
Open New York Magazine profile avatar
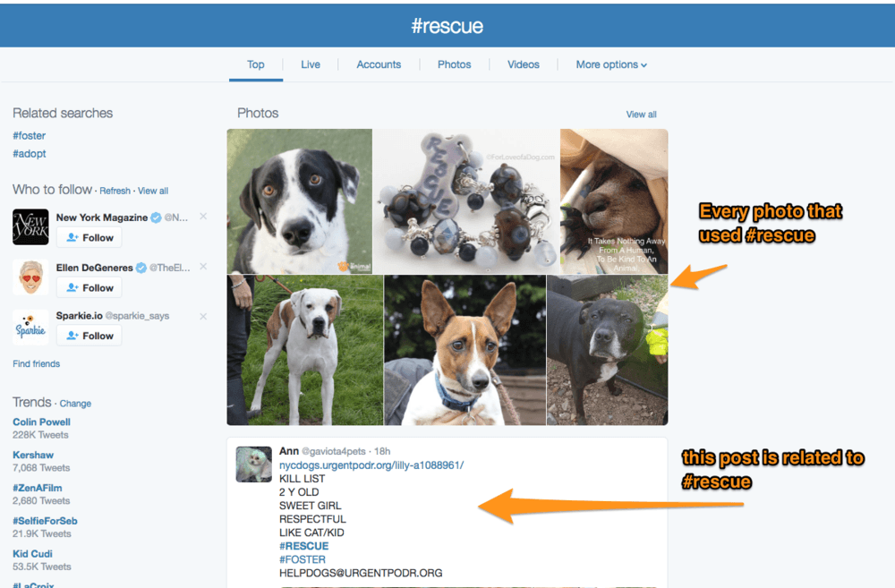point(30,227)
